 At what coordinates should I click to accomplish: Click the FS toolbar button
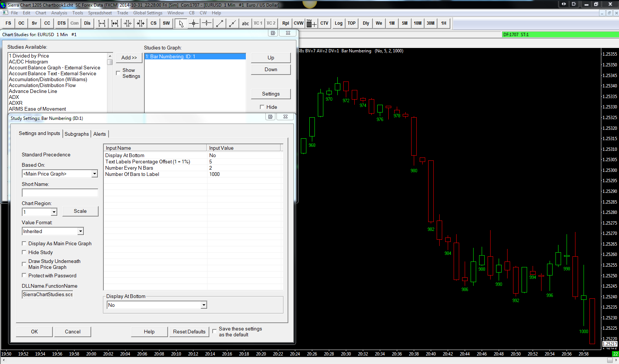[8, 23]
